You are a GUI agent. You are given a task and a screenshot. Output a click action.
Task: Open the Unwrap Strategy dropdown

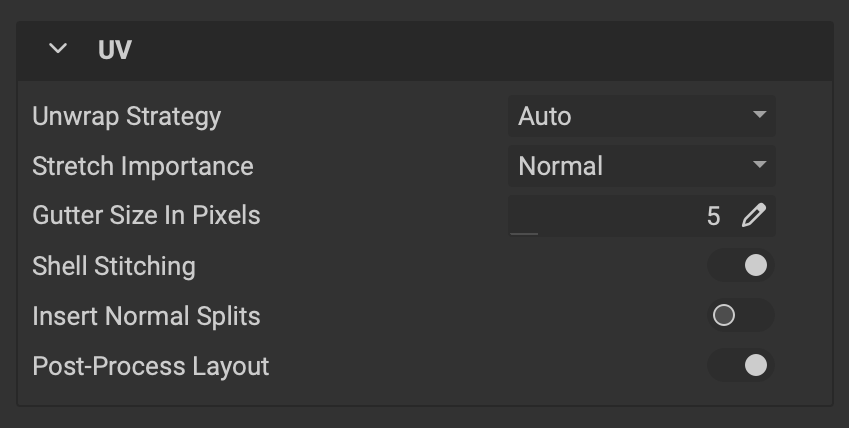tap(641, 116)
